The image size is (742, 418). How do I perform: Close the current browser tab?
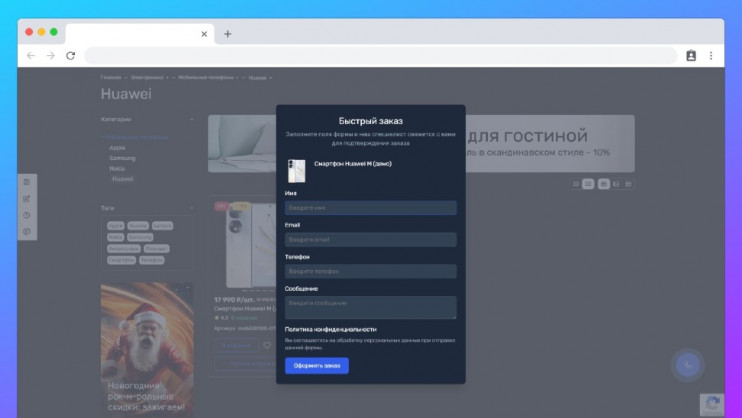pyautogui.click(x=204, y=34)
